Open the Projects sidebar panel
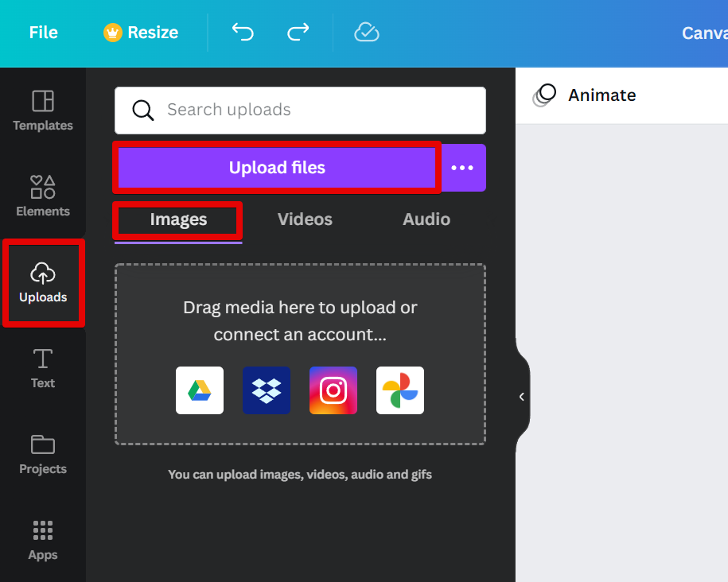This screenshot has height=582, width=728. click(x=43, y=454)
